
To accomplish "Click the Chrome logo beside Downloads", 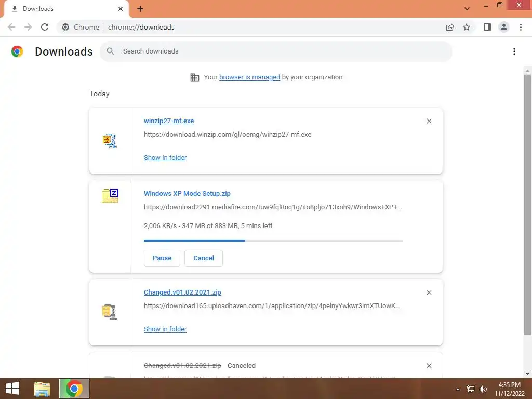I will tap(17, 51).
